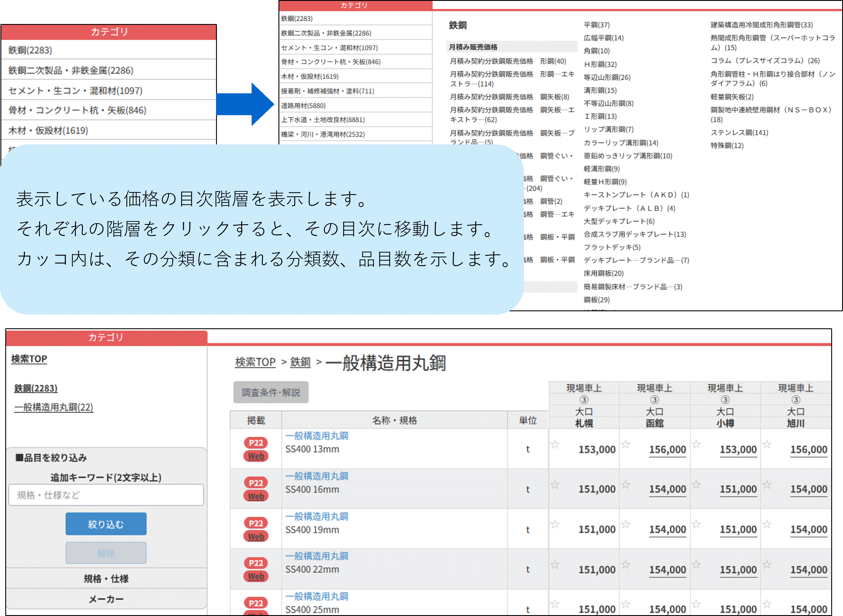Click P22 badge in SS400 25mm row
Image resolution: width=843 pixels, height=616 pixels.
tap(256, 603)
